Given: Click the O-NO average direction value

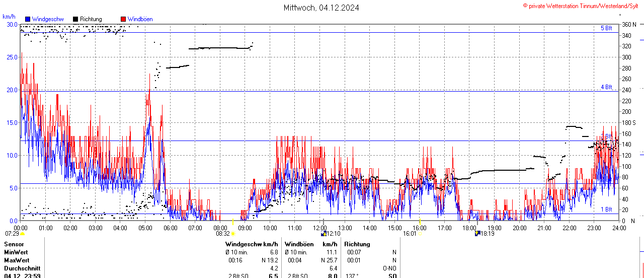Looking at the screenshot, I should (389, 268).
